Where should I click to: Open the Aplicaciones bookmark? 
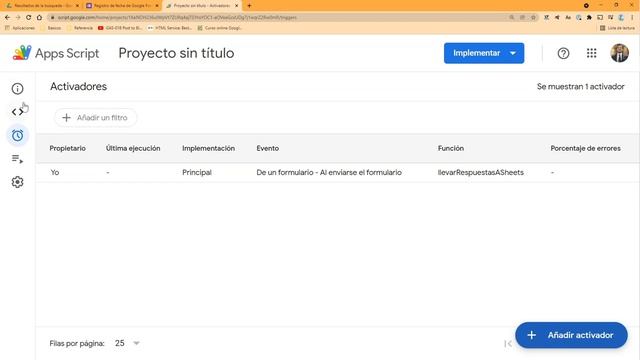tap(20, 28)
